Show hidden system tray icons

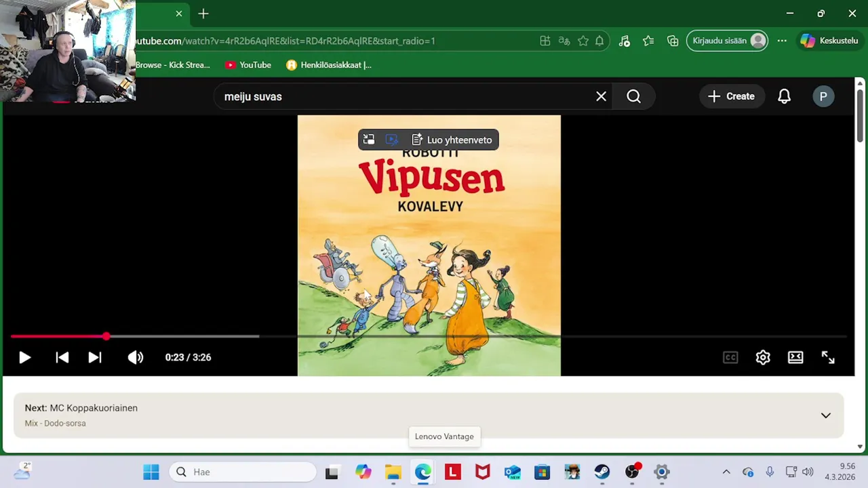pyautogui.click(x=726, y=472)
